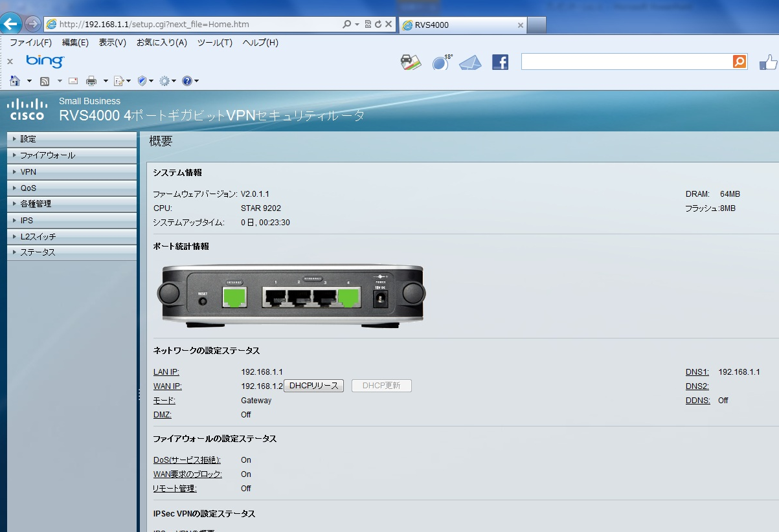Image resolution: width=779 pixels, height=532 pixels.
Task: Open the 編集(E) menu
Action: (x=75, y=43)
